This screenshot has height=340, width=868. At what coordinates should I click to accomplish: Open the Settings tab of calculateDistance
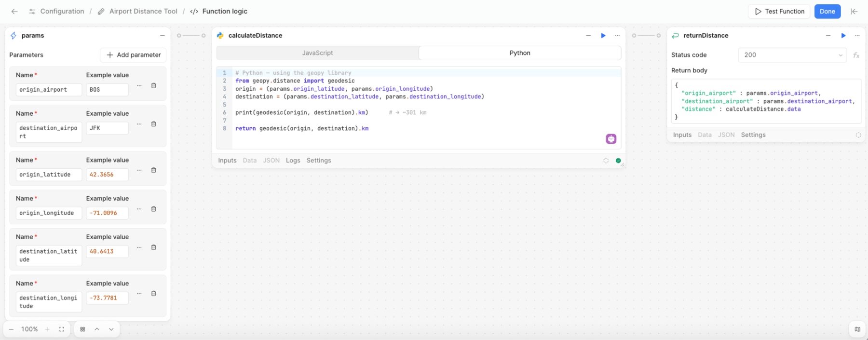click(x=319, y=161)
